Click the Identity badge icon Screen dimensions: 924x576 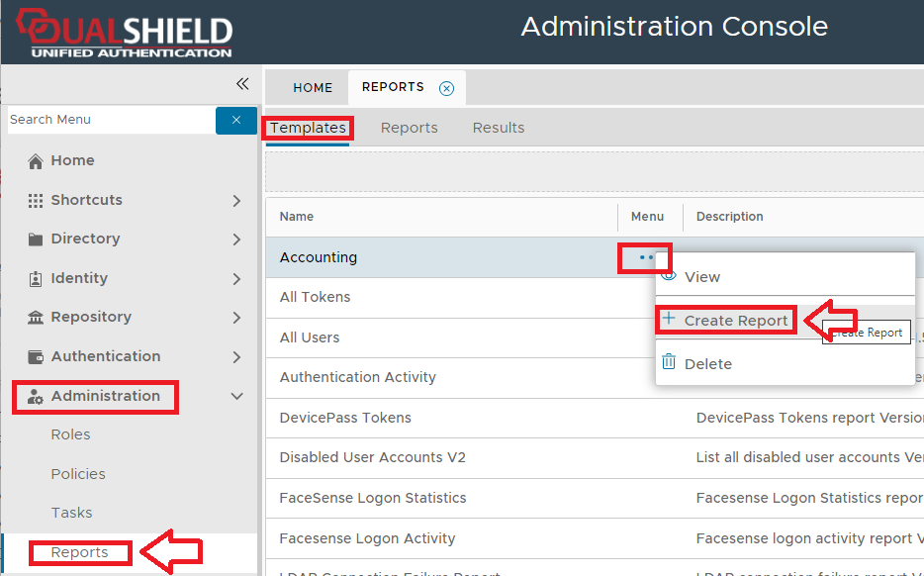click(36, 279)
